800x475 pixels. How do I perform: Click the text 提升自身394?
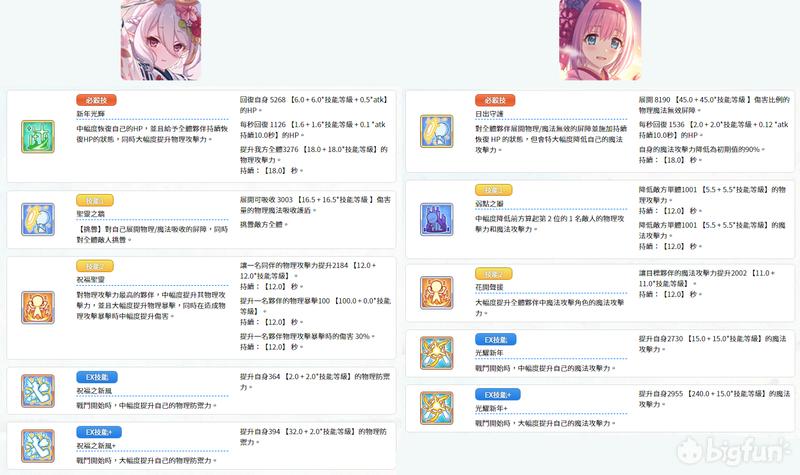click(260, 431)
